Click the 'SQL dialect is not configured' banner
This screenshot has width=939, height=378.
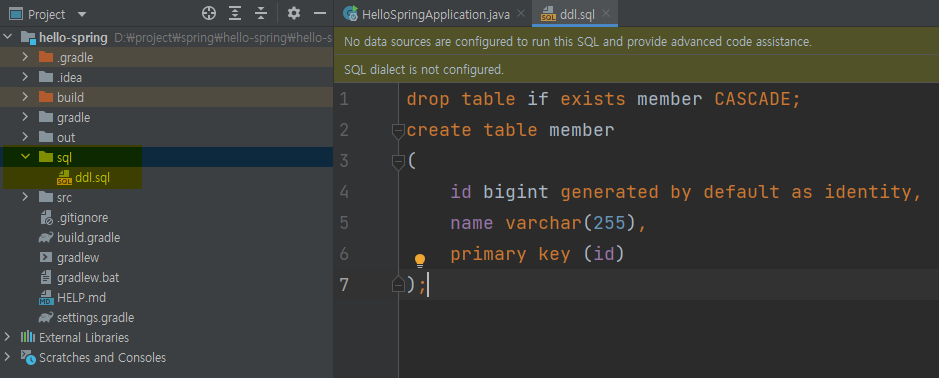coord(636,69)
